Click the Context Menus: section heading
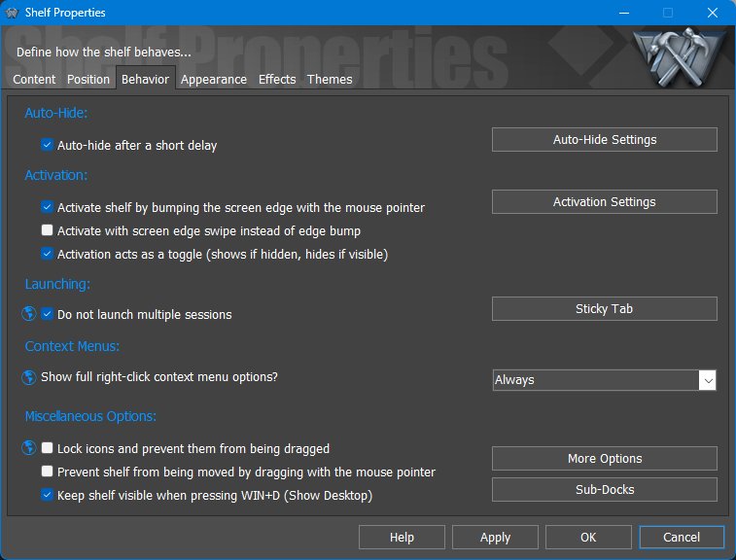The height and width of the screenshot is (560, 736). coord(72,346)
